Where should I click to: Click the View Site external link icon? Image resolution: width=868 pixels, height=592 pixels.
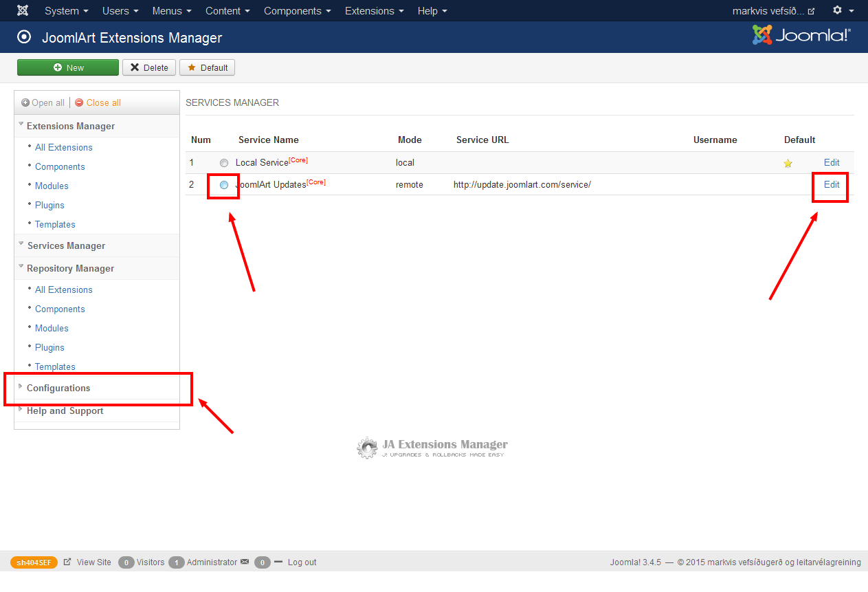pyautogui.click(x=67, y=562)
